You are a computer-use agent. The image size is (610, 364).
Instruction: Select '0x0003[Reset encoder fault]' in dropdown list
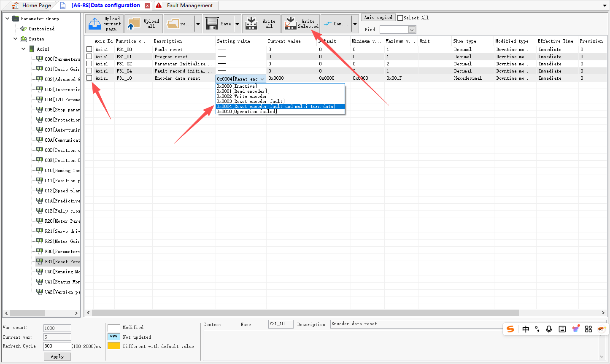tap(280, 101)
